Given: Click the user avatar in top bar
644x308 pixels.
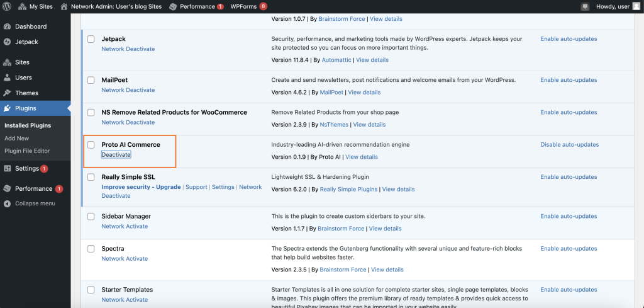Looking at the screenshot, I should [x=636, y=6].
